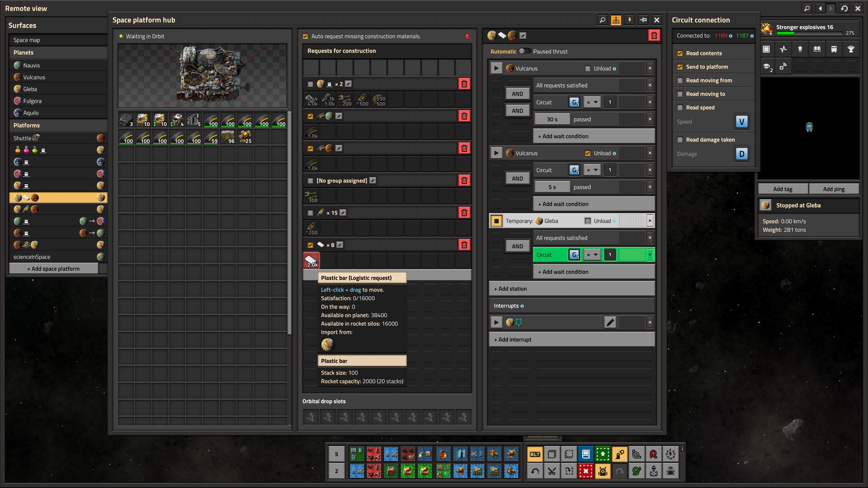Go to first Vulcanus station play button

496,68
